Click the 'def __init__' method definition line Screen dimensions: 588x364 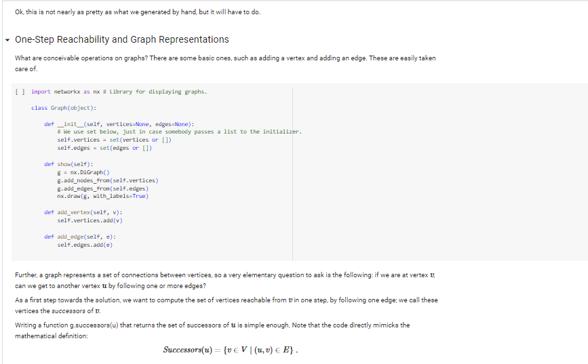click(x=119, y=124)
